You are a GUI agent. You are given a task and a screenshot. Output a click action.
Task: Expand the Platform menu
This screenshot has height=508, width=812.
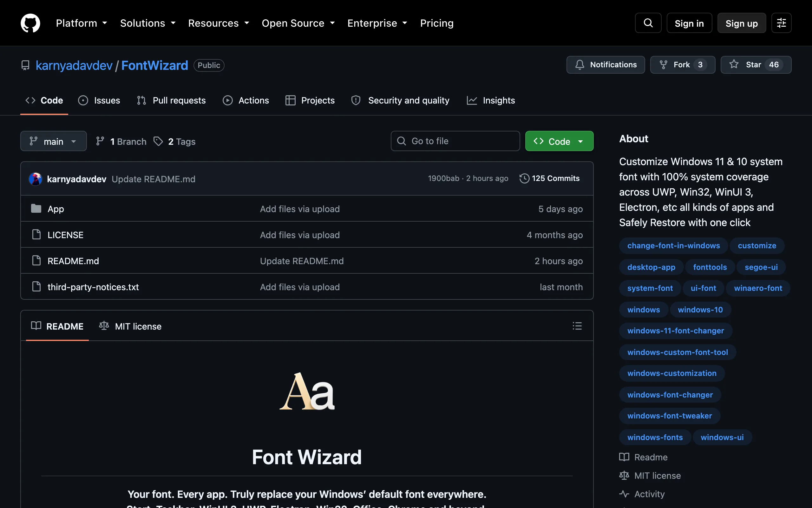(x=82, y=23)
